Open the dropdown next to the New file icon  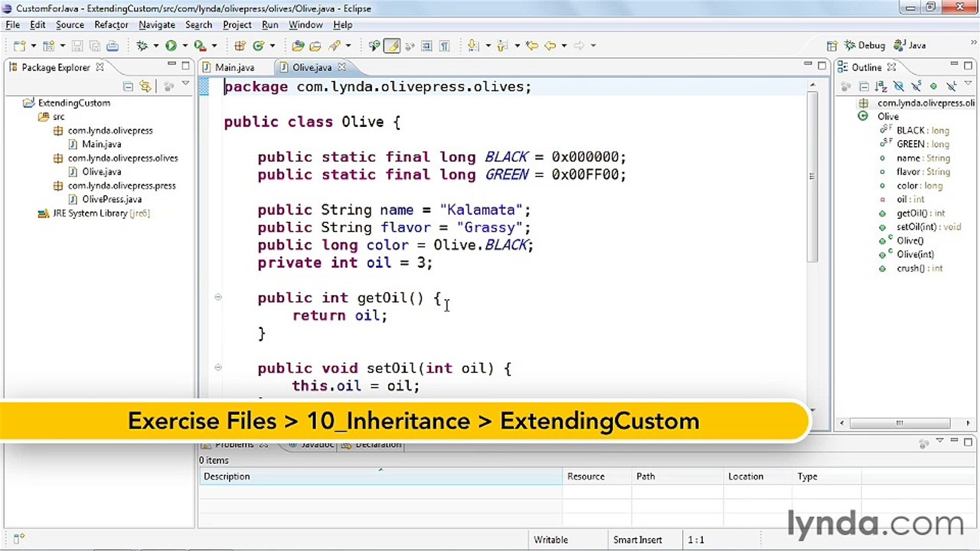(x=34, y=46)
